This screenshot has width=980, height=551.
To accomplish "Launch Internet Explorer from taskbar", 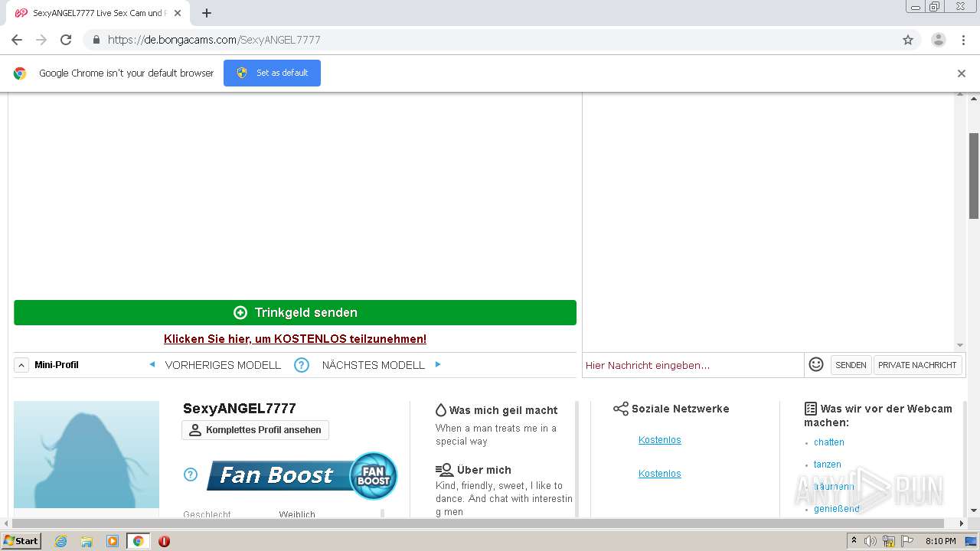I will (60, 541).
